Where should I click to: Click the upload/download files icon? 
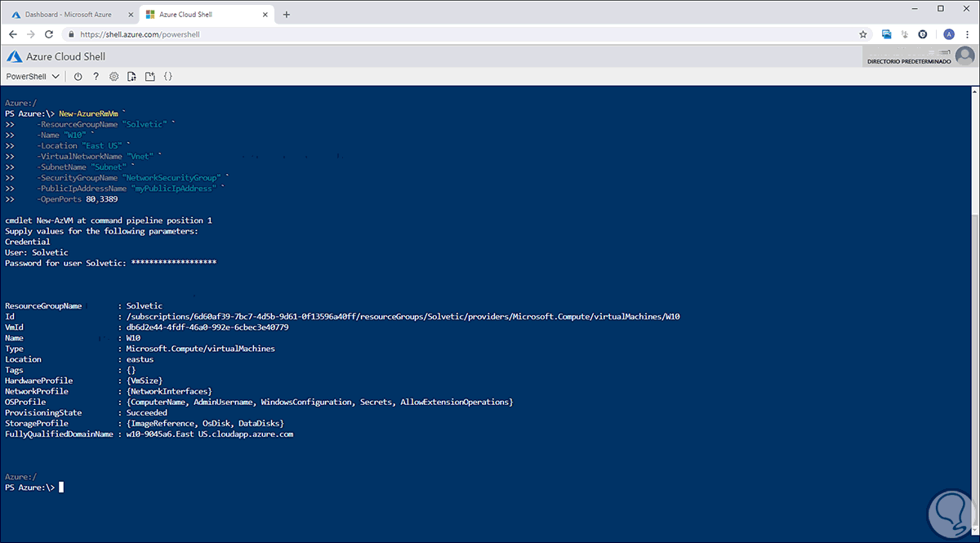(x=131, y=77)
